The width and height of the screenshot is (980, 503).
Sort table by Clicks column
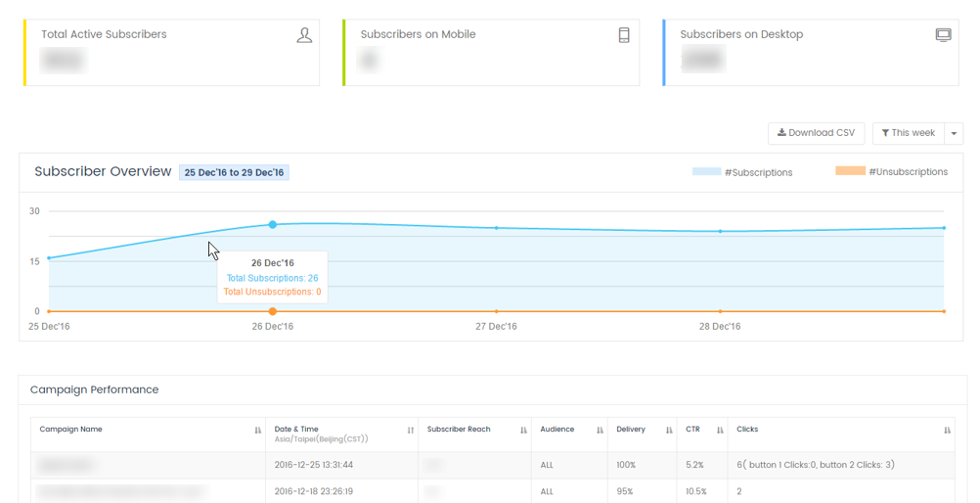[x=947, y=430]
